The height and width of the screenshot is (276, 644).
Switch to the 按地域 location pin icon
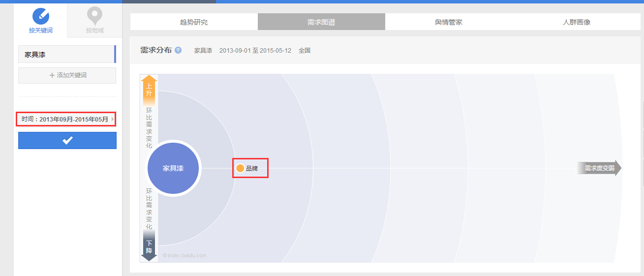coord(94,17)
